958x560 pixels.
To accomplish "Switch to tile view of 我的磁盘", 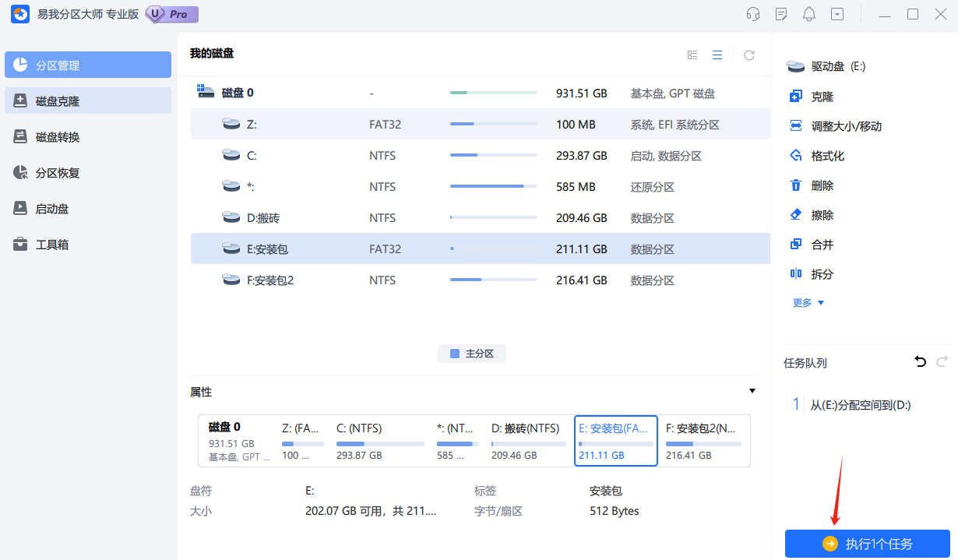I will (x=692, y=55).
